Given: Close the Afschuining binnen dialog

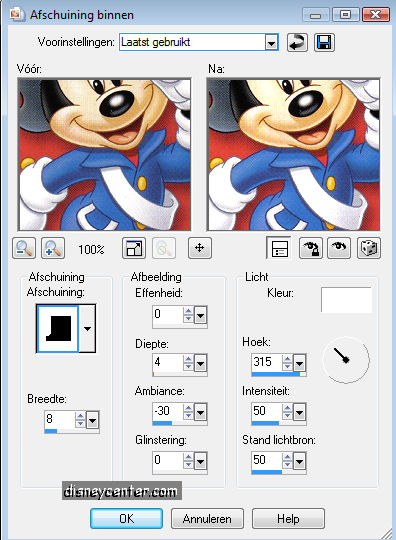Looking at the screenshot, I should click(376, 15).
